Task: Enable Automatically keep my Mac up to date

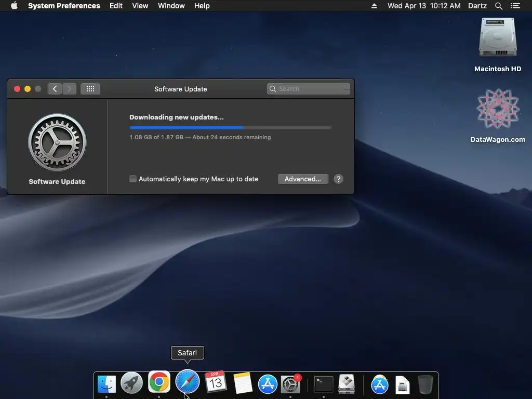Action: coord(133,179)
